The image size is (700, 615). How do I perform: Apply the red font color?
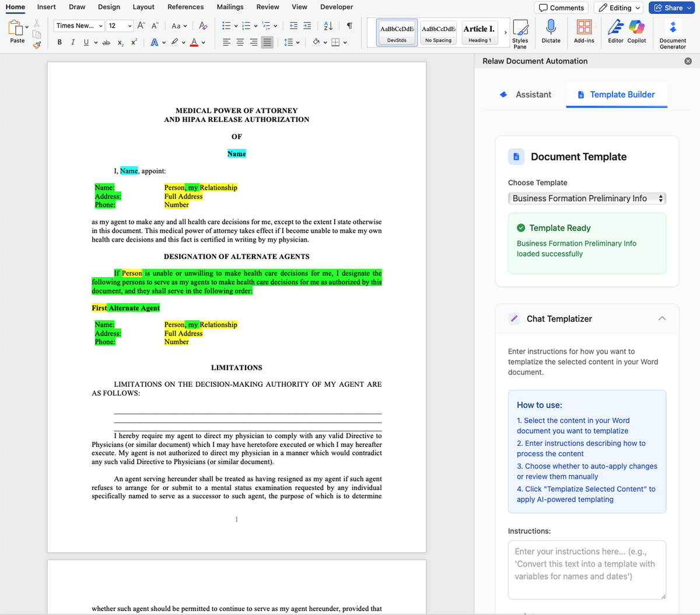[194, 42]
